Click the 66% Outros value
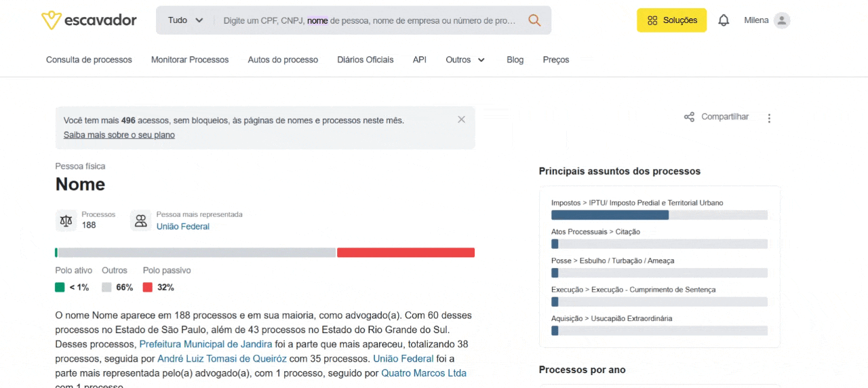Image resolution: width=868 pixels, height=388 pixels. pyautogui.click(x=125, y=288)
